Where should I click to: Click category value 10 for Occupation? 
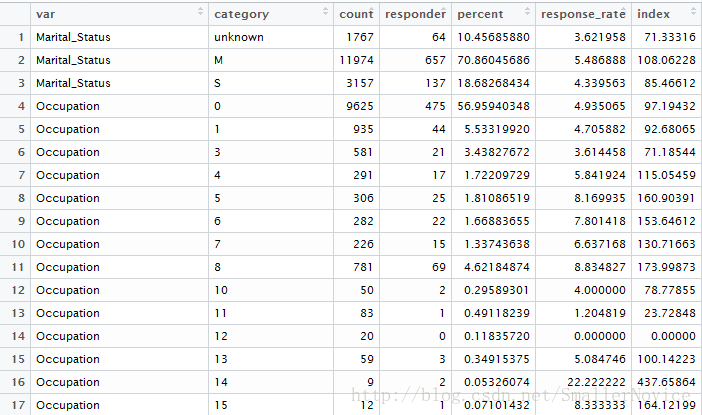(221, 290)
